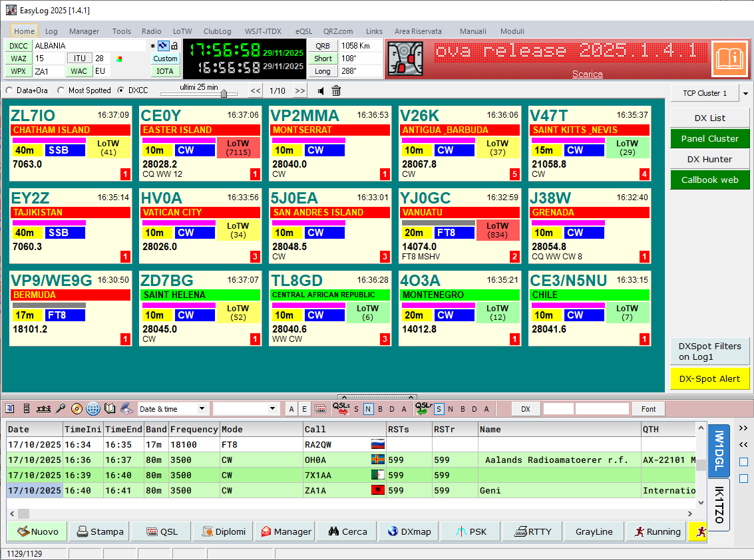Viewport: 754px width, 560px height.
Task: Click the stacked rows view icon
Action: (27, 408)
